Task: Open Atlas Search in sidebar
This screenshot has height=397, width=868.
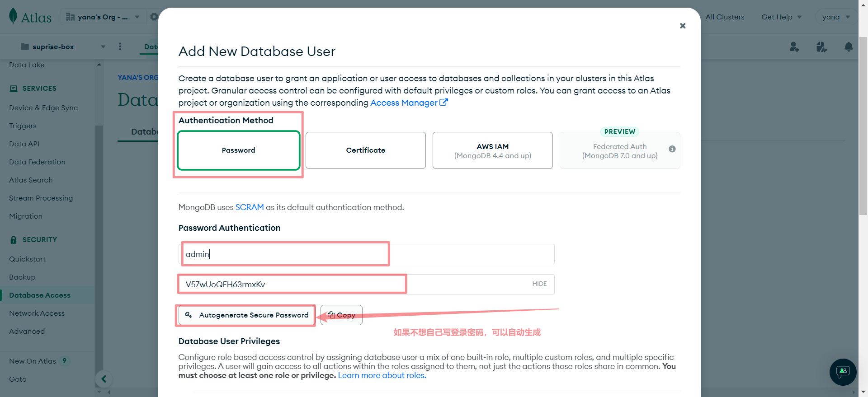Action: (x=31, y=180)
